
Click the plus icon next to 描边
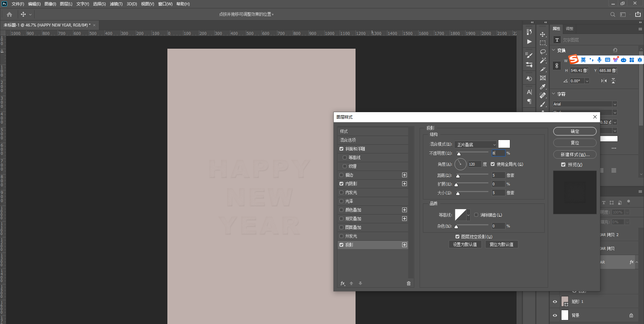tap(405, 175)
